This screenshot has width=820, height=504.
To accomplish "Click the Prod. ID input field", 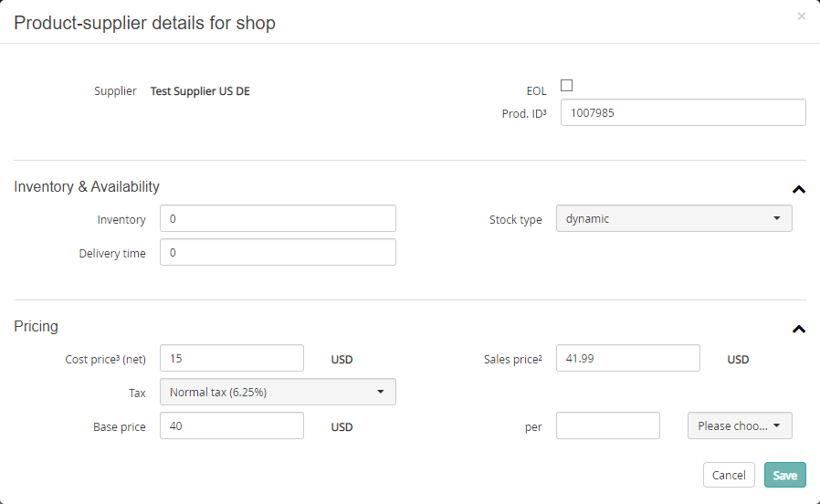I will point(683,112).
